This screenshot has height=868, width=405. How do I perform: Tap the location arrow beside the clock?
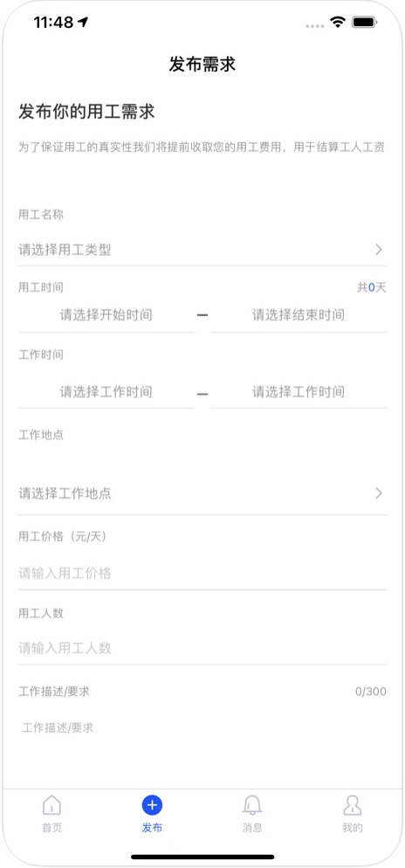83,22
